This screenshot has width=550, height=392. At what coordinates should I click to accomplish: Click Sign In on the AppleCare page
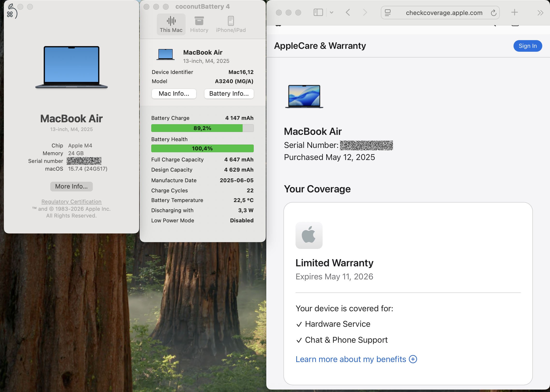point(528,46)
